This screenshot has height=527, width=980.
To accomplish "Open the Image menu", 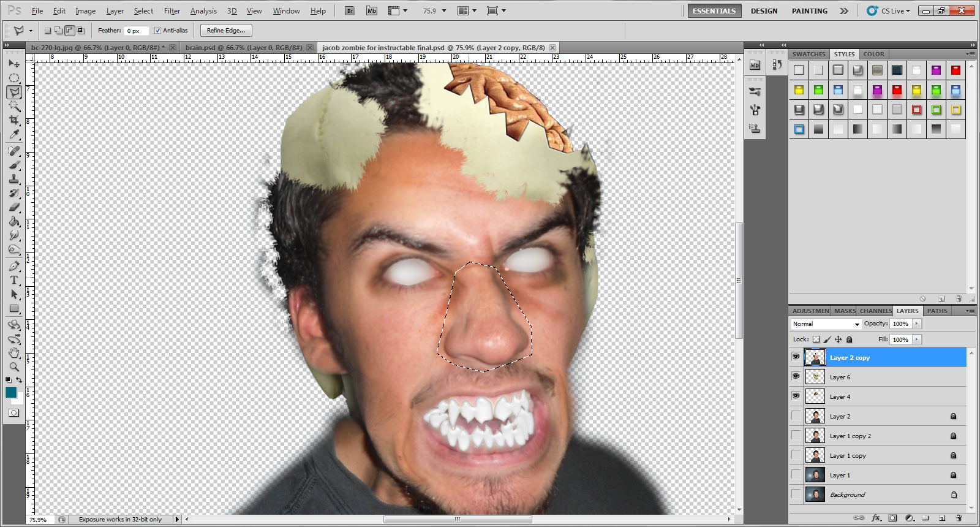I will coord(85,11).
